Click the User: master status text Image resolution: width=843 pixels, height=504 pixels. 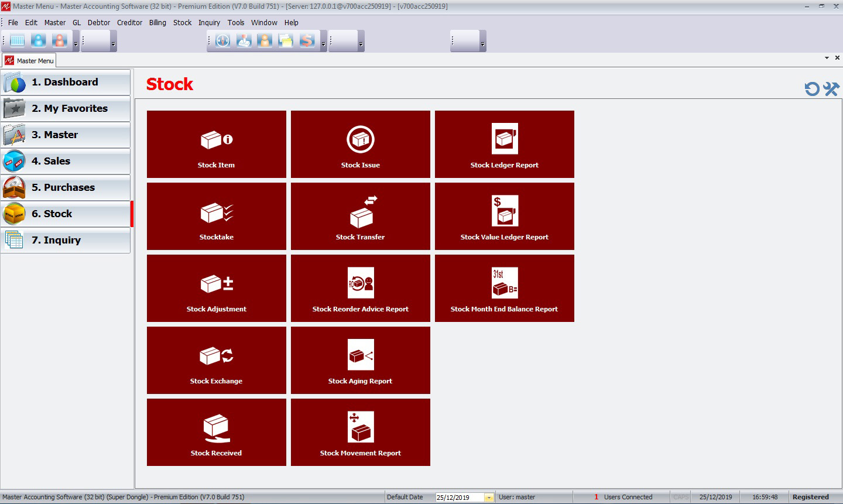[x=517, y=497]
